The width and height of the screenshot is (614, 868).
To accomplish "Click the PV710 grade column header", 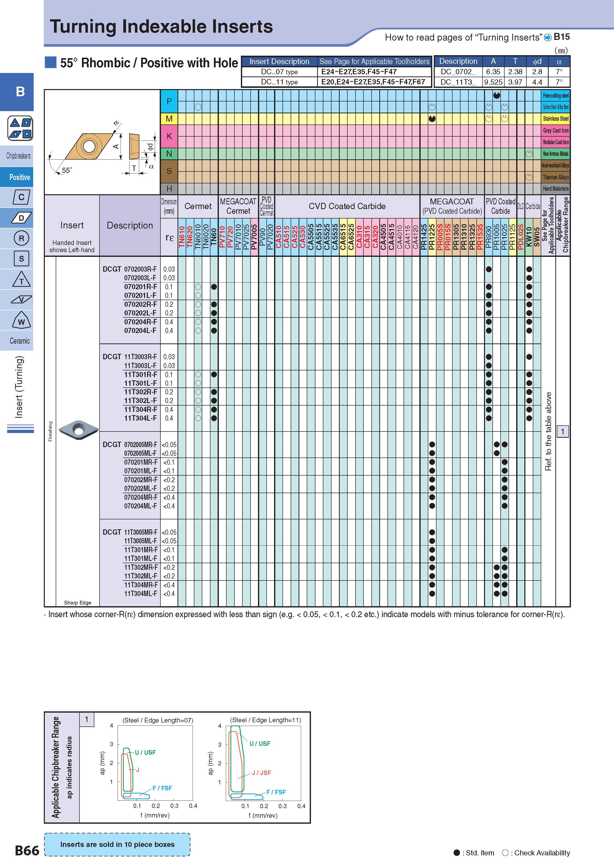I will coord(222,237).
